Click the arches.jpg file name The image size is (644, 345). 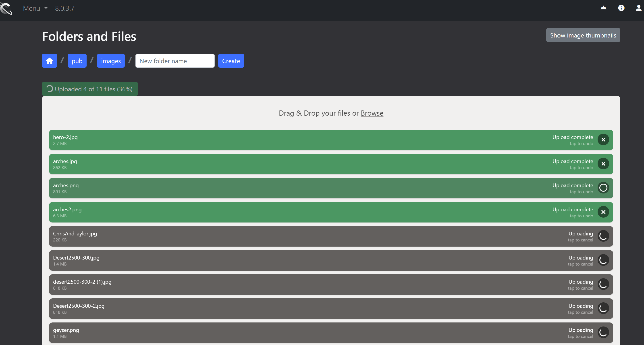click(65, 161)
